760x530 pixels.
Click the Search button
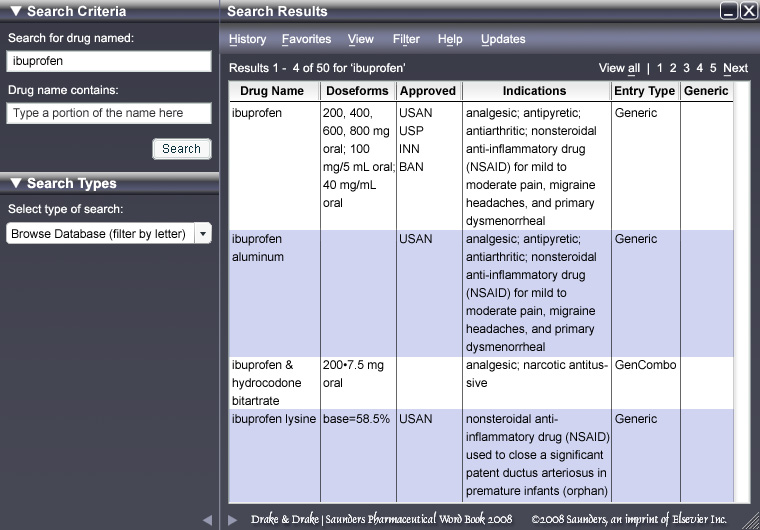[x=181, y=149]
